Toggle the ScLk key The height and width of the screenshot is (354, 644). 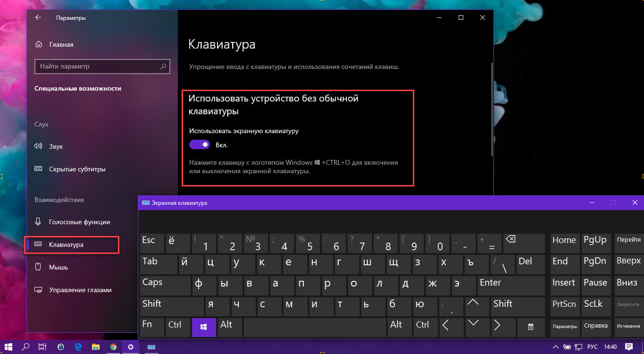pyautogui.click(x=596, y=306)
